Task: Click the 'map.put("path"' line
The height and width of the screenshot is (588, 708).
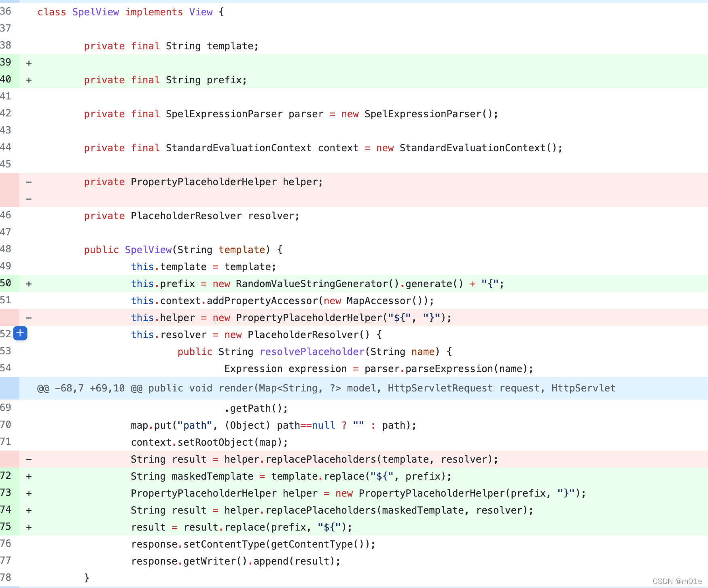Action: tap(273, 425)
